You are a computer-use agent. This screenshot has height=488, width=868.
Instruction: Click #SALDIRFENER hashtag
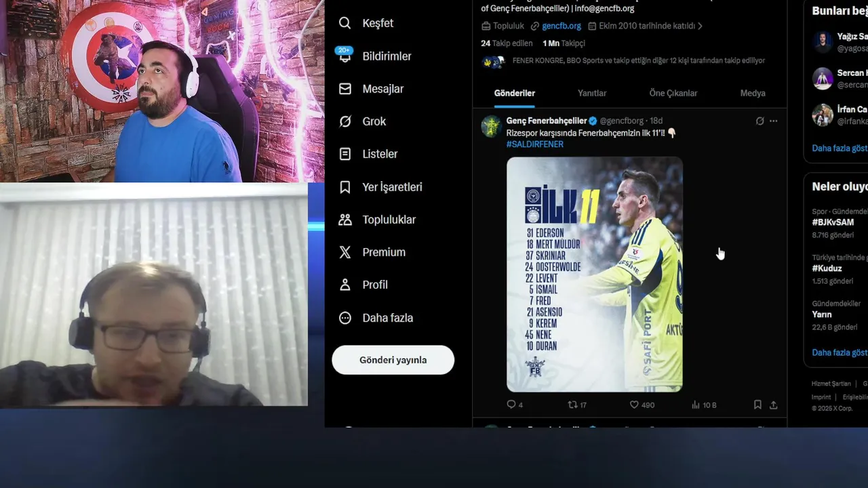[534, 144]
